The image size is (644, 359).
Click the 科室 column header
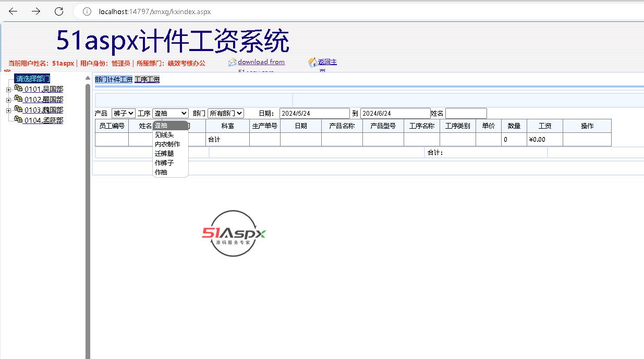[227, 126]
